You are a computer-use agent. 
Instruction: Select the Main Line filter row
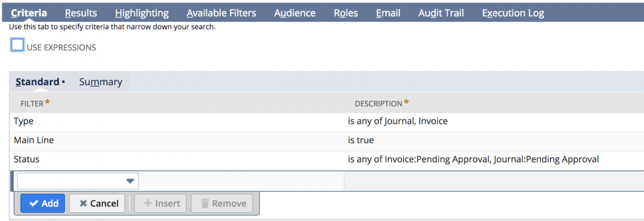tap(327, 141)
